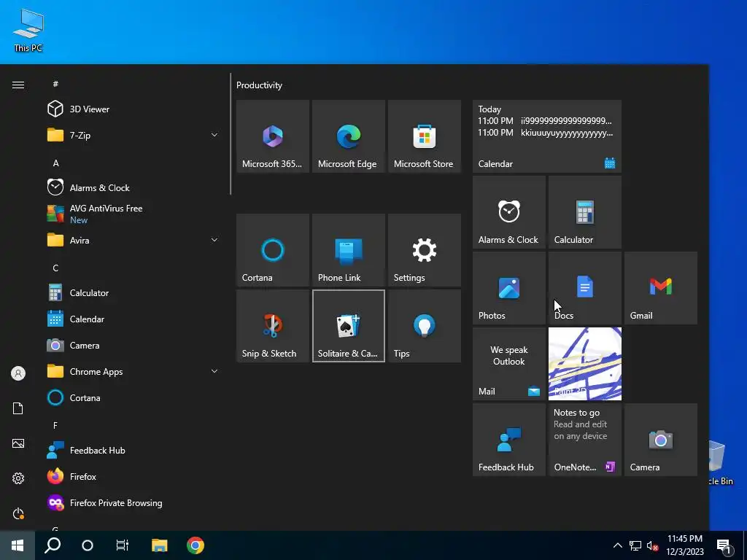Launch Cortana from the app list

133,397
